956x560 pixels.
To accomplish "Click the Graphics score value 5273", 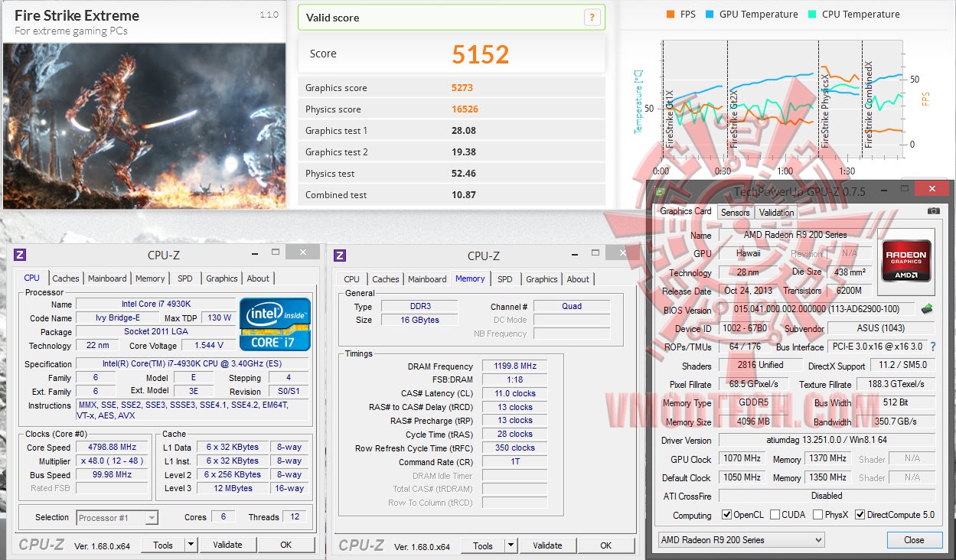I will [x=463, y=87].
